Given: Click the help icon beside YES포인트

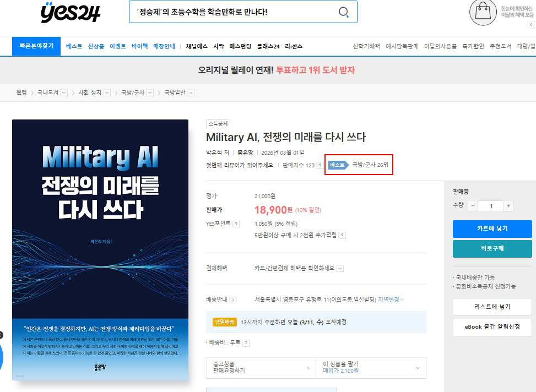Looking at the screenshot, I should 236,224.
